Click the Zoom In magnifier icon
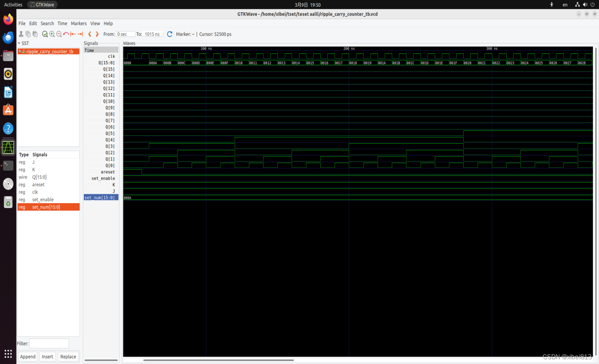 coord(52,34)
